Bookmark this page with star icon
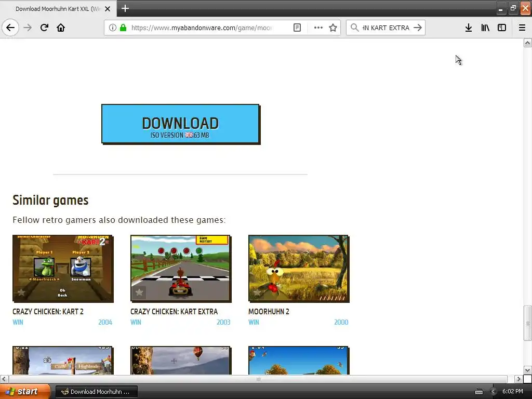532x399 pixels. (333, 28)
